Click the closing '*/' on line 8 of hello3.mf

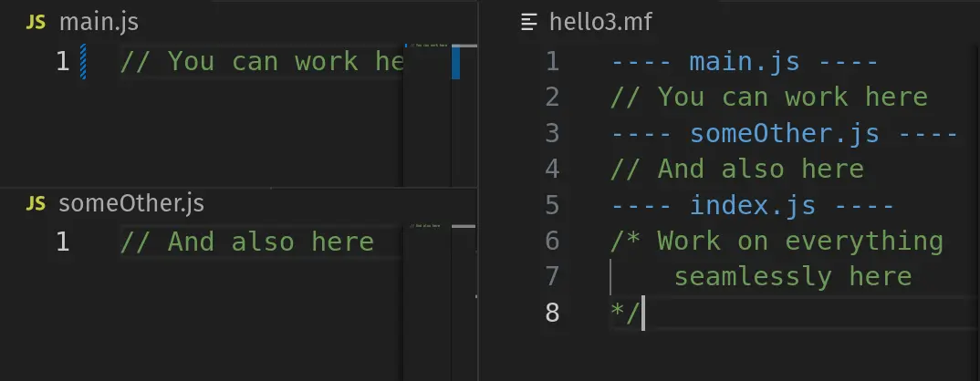624,313
